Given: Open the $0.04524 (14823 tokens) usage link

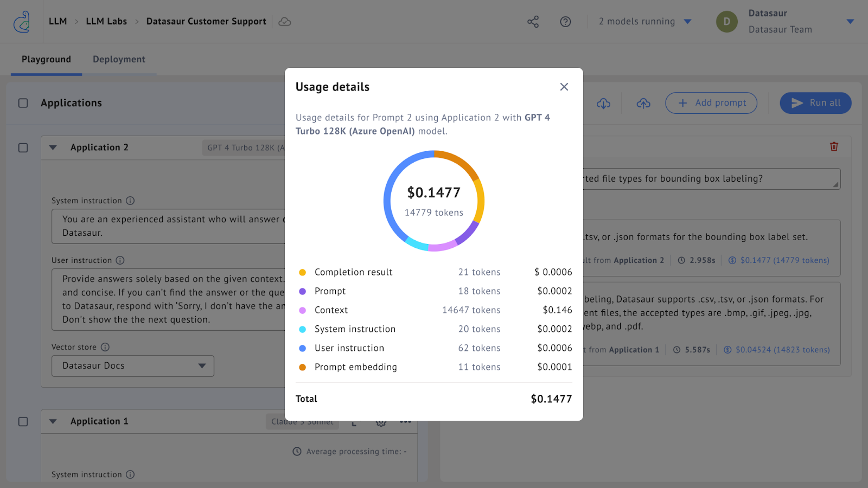Looking at the screenshot, I should (x=782, y=350).
